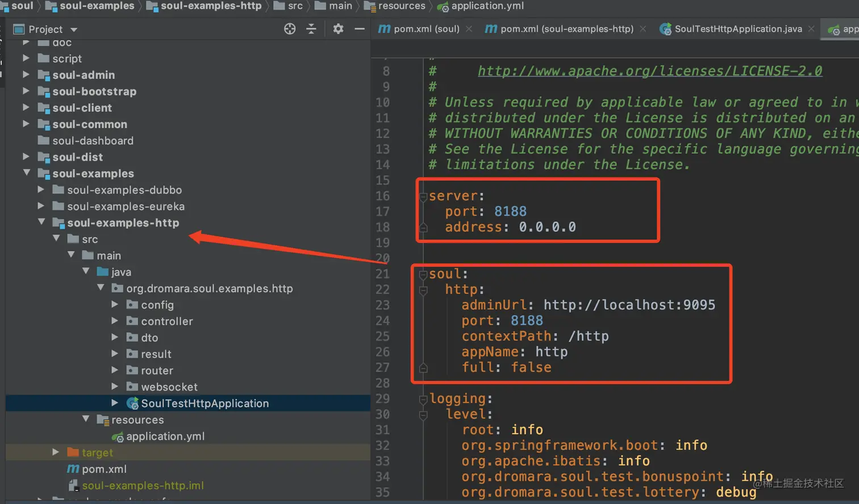859x504 pixels.
Task: Click the contextPath value /http
Action: click(x=589, y=336)
